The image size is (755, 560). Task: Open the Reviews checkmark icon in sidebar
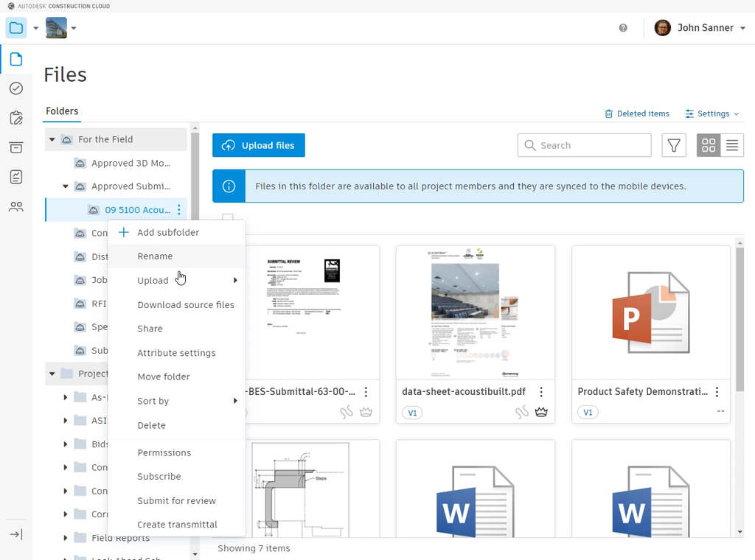tap(16, 88)
